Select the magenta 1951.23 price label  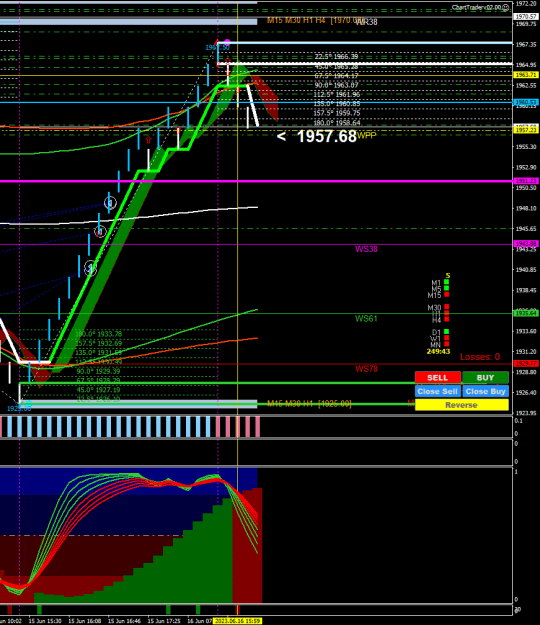pos(526,181)
